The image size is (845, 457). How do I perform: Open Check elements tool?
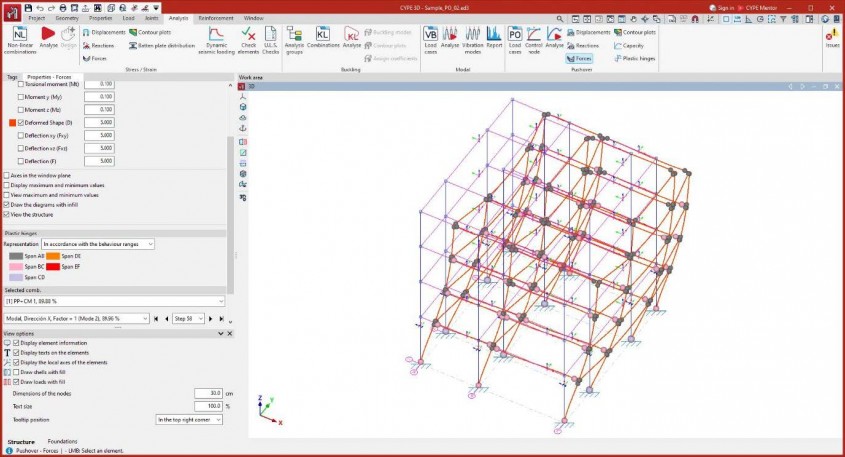[x=248, y=40]
